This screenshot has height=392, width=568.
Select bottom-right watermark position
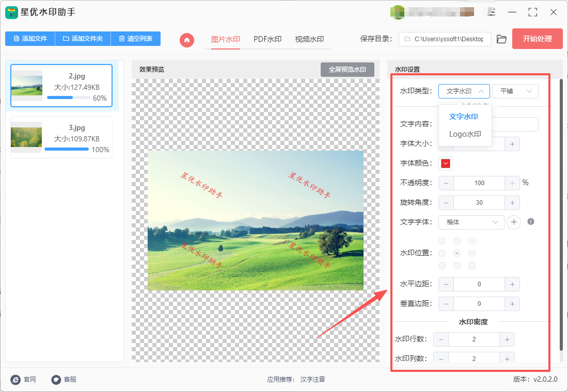(x=471, y=266)
